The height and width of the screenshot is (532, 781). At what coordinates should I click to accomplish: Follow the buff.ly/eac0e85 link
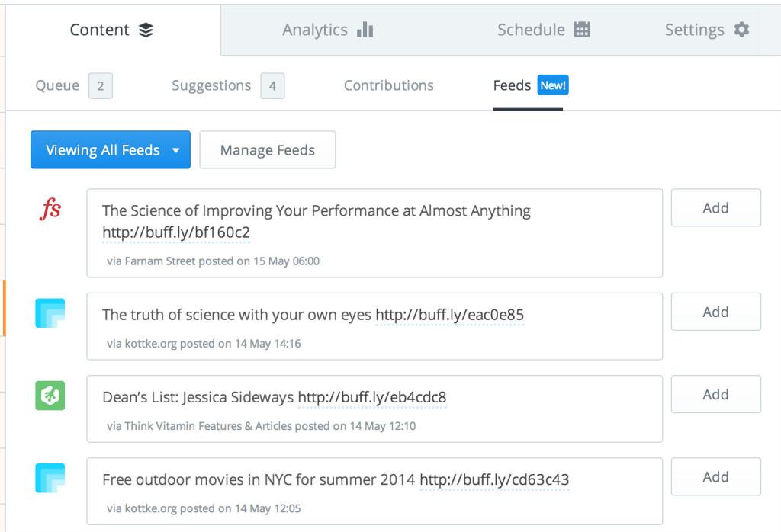449,315
